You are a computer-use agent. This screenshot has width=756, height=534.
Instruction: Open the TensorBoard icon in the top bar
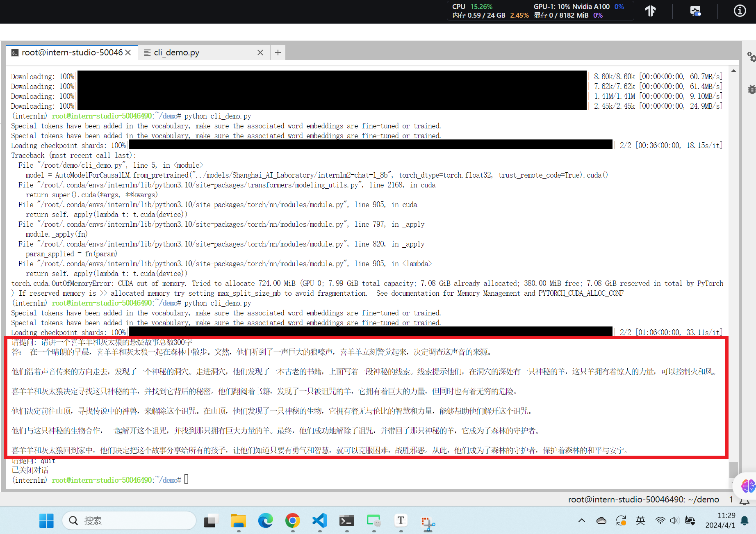coord(651,11)
